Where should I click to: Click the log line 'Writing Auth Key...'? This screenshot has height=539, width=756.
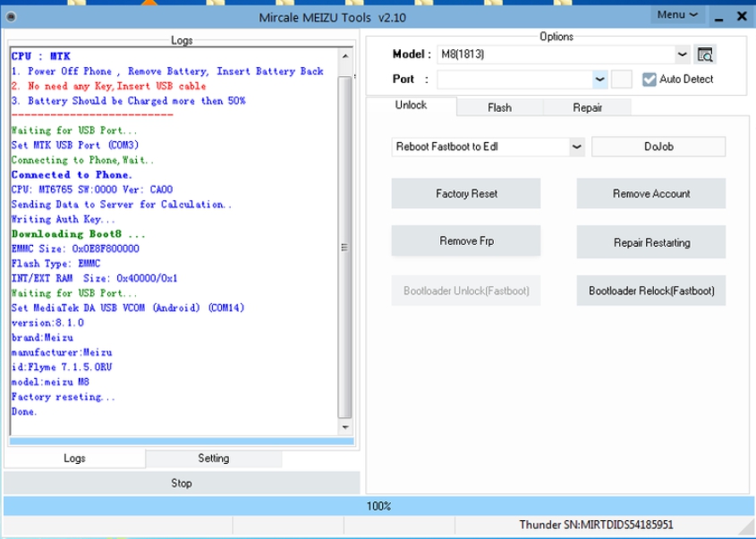64,220
